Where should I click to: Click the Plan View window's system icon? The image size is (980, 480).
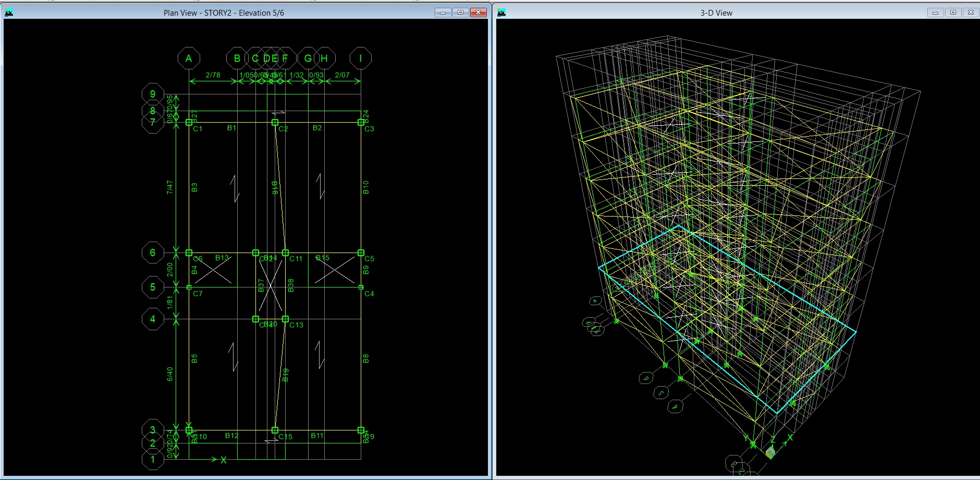tap(8, 13)
